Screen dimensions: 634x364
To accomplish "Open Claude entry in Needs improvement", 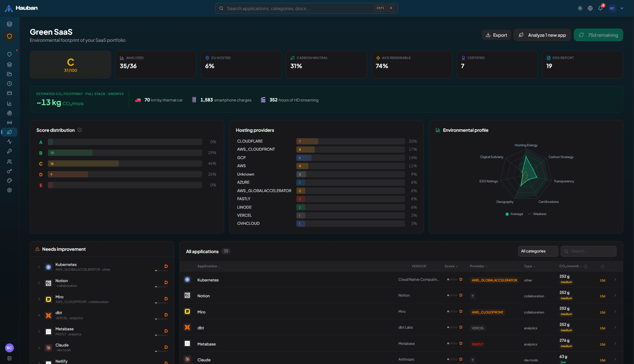I will tap(103, 347).
